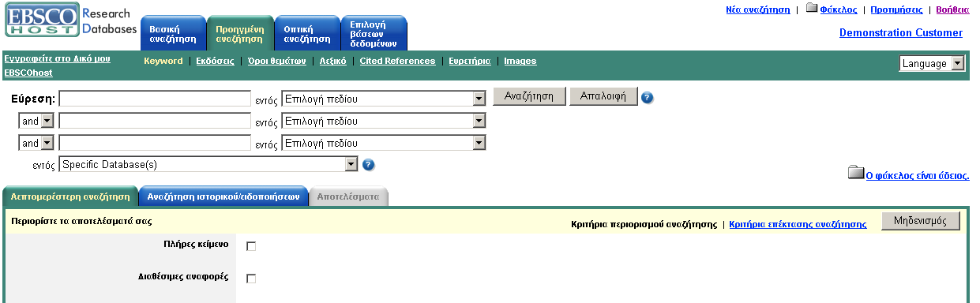Open the Φάκελος link
Screen dimensions: 980x303
839,9
